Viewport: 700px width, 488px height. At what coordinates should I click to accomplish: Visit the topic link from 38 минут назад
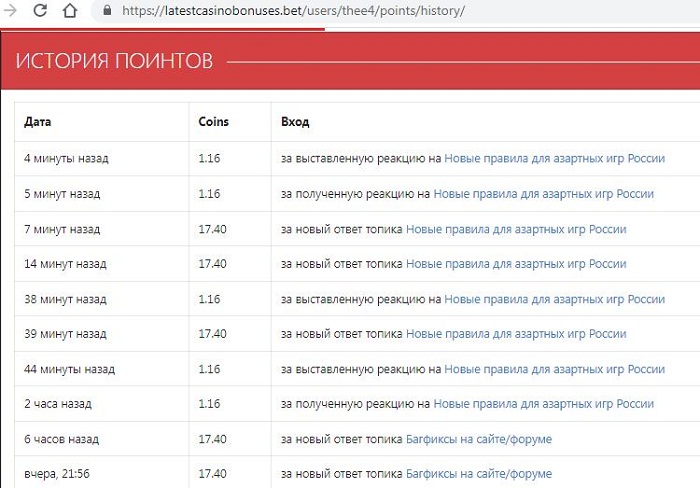(x=554, y=299)
